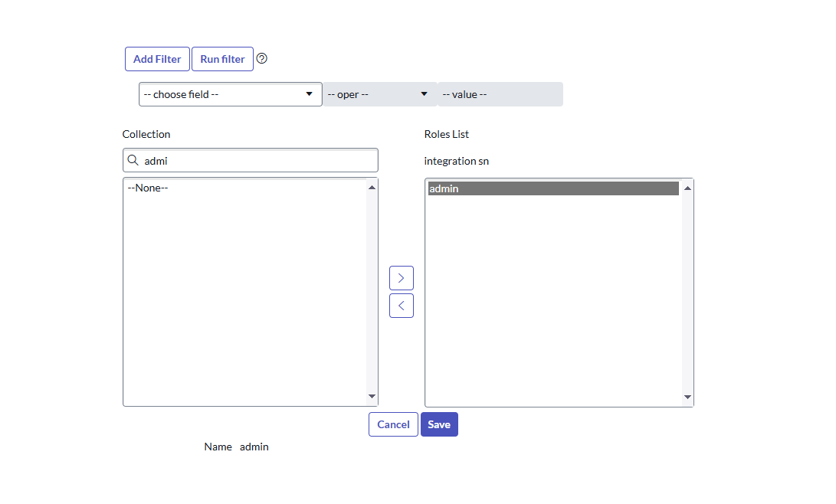Image resolution: width=836 pixels, height=504 pixels.
Task: Click the "-- value --" filter field
Action: [x=500, y=94]
